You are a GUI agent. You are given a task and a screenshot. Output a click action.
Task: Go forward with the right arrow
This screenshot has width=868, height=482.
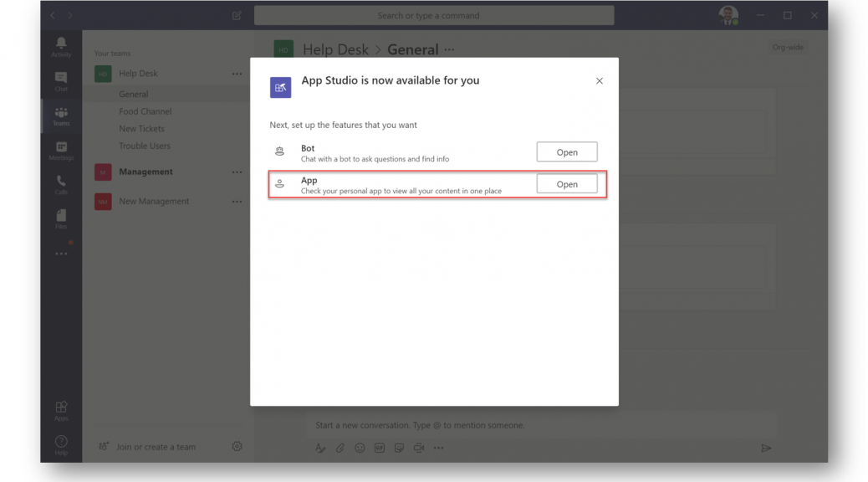tap(70, 16)
